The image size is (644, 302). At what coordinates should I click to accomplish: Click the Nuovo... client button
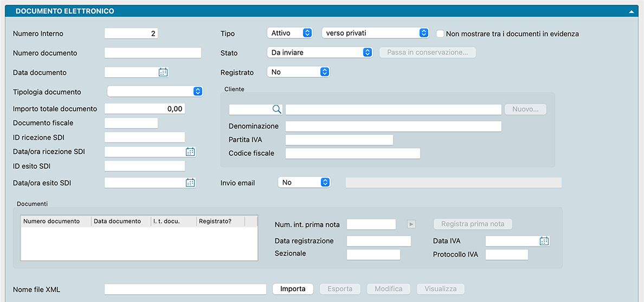click(525, 109)
